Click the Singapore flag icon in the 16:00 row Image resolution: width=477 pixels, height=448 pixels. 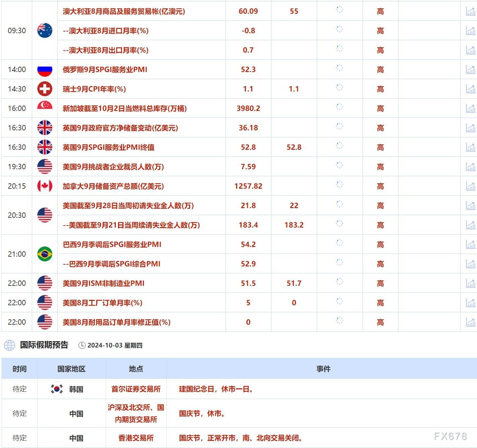(x=45, y=108)
